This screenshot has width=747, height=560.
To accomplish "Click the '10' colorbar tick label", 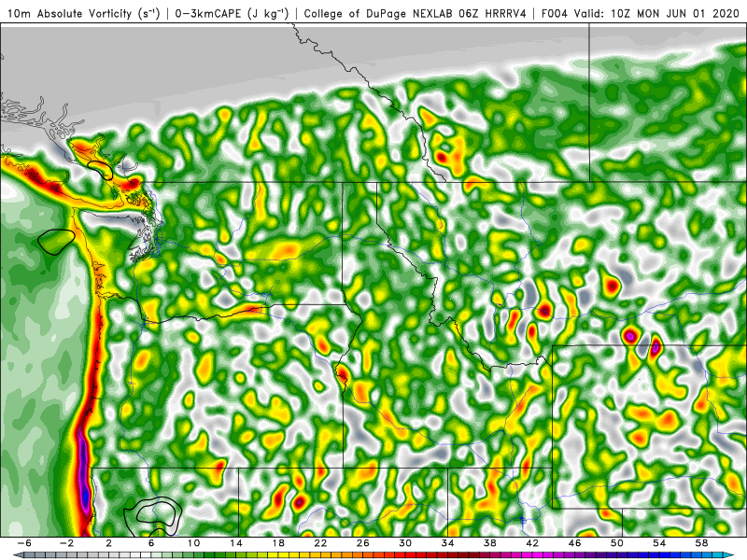I will click(193, 543).
